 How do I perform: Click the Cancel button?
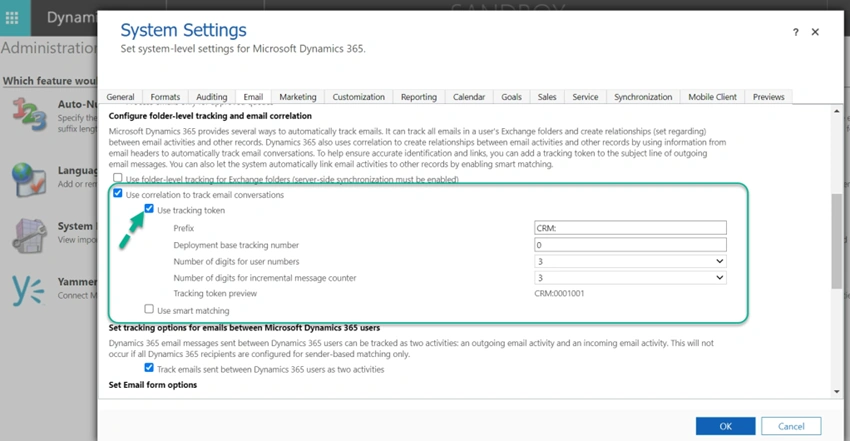791,426
